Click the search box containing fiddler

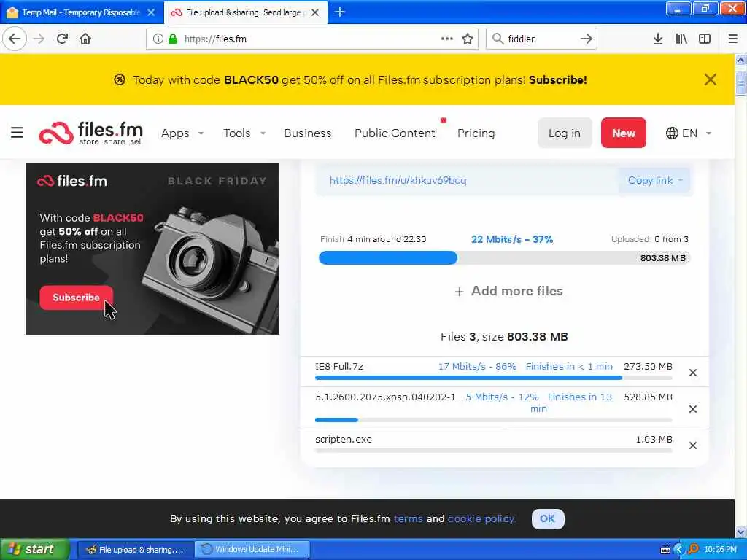(541, 39)
